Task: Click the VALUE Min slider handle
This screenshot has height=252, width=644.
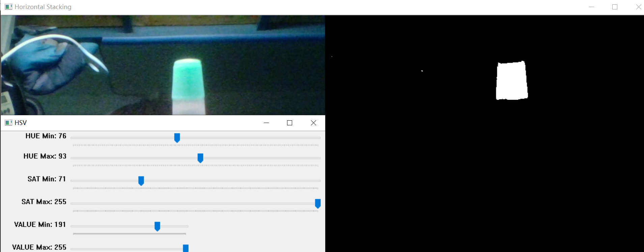Action: point(157,226)
